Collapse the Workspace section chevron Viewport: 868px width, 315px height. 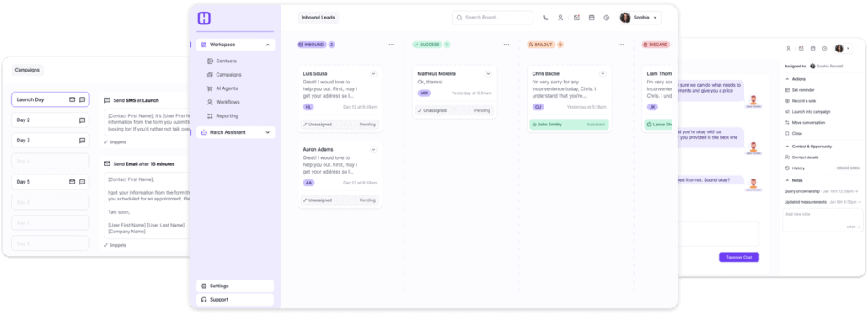coord(268,45)
